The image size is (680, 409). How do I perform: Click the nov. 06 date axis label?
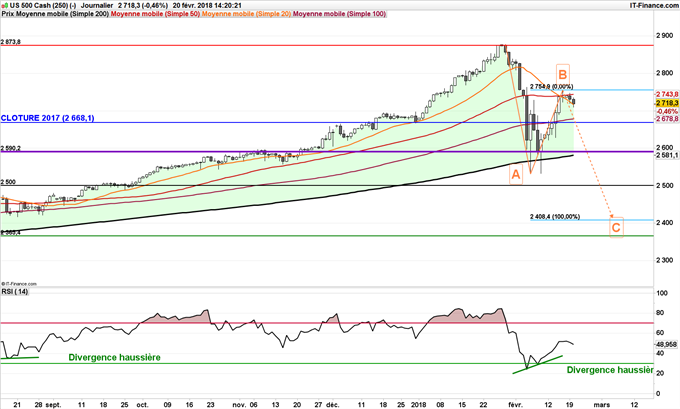(245, 404)
